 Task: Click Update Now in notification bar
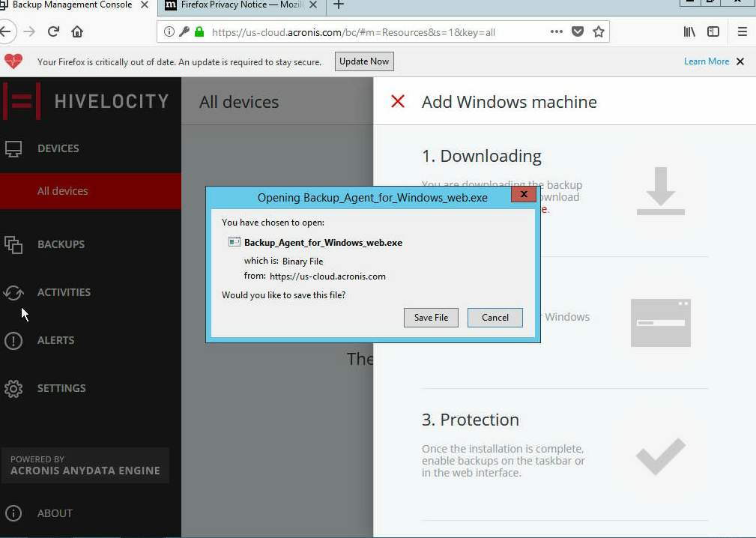(x=363, y=61)
